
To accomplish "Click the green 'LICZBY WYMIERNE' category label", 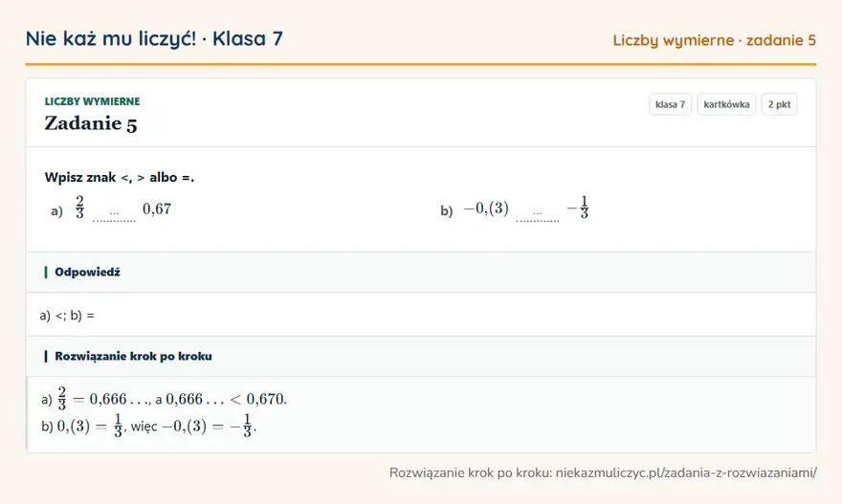I will pos(93,101).
